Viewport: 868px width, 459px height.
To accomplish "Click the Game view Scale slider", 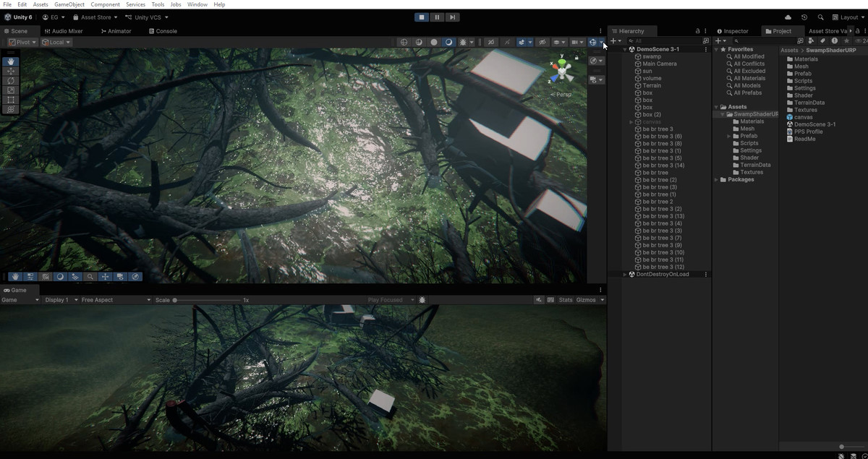I will pyautogui.click(x=206, y=300).
